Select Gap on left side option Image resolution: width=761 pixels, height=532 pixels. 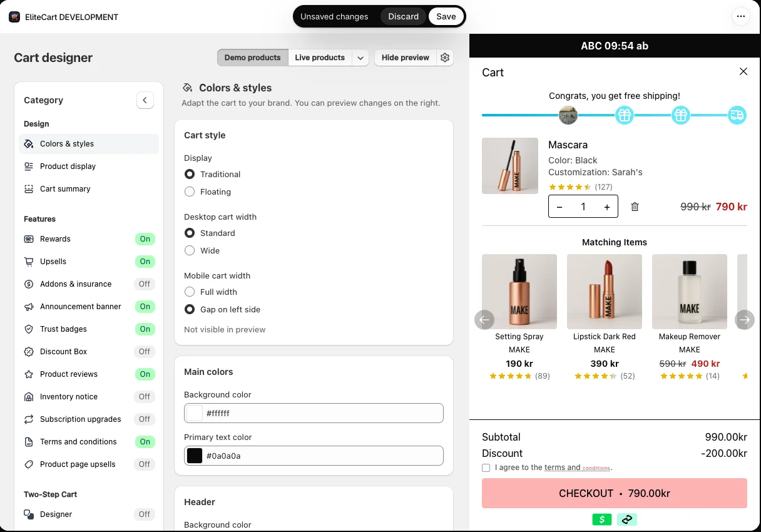pyautogui.click(x=190, y=309)
